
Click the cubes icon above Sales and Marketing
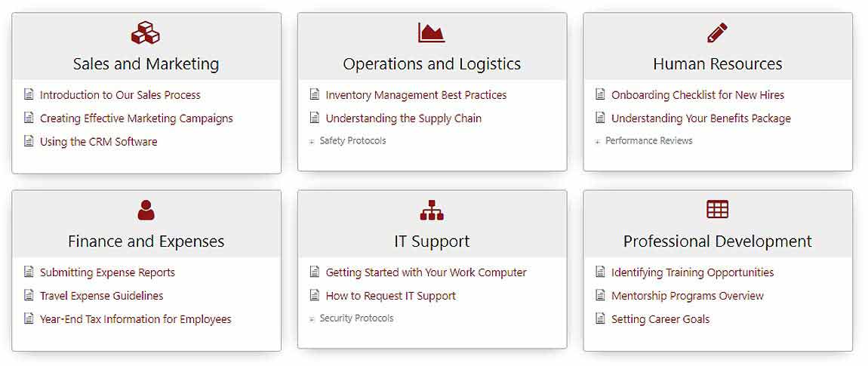[x=146, y=33]
